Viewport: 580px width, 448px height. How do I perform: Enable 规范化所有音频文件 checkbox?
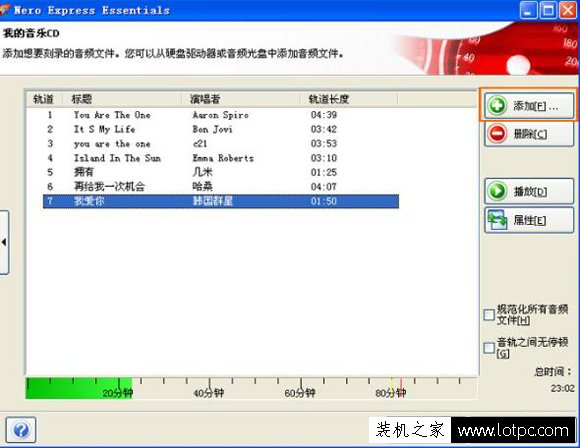tap(489, 315)
